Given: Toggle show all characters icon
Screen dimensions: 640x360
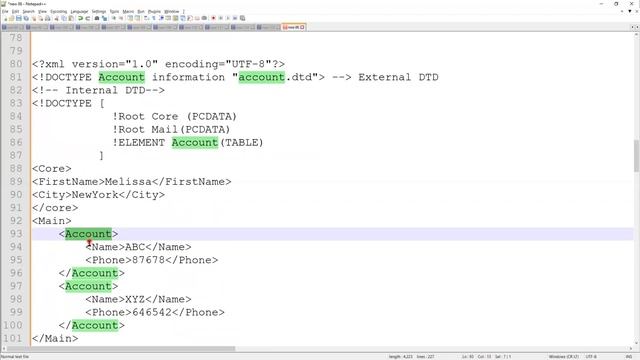Looking at the screenshot, I should (154, 18).
